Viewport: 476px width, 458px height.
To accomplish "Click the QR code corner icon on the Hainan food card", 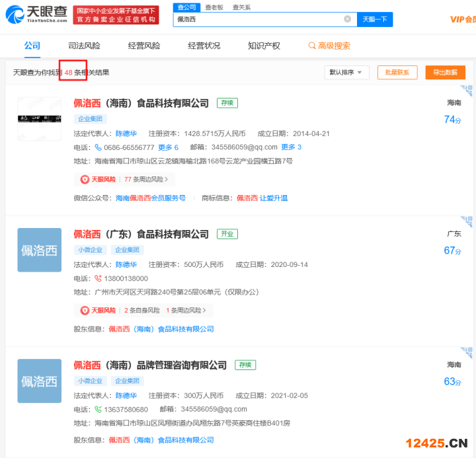I will (x=467, y=91).
